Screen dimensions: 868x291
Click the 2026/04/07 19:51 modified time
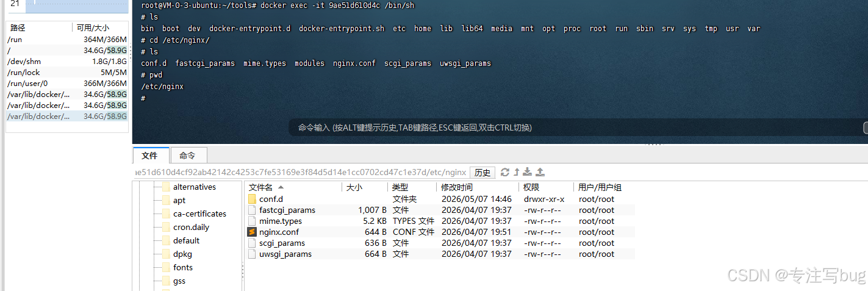coord(476,232)
